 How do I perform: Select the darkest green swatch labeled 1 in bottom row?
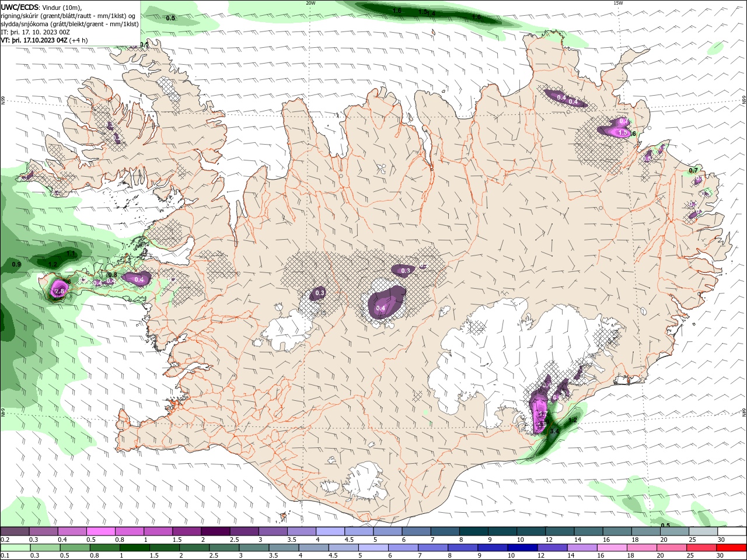(135, 548)
